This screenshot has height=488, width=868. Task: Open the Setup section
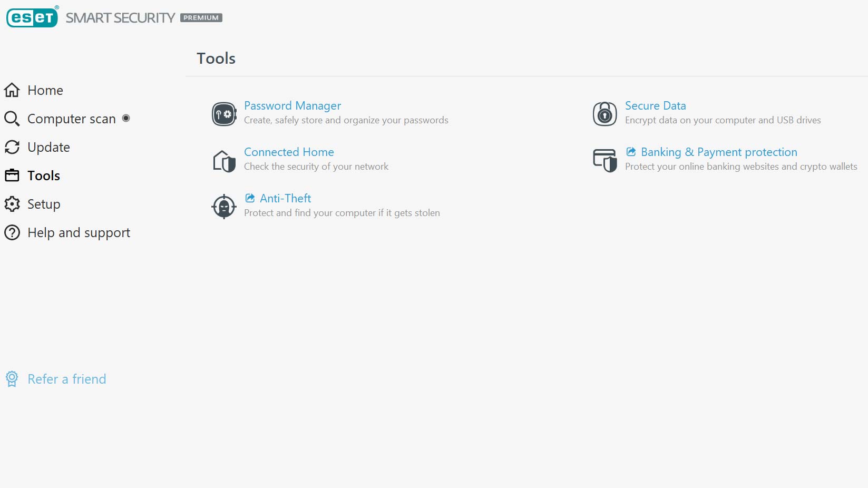coord(44,204)
